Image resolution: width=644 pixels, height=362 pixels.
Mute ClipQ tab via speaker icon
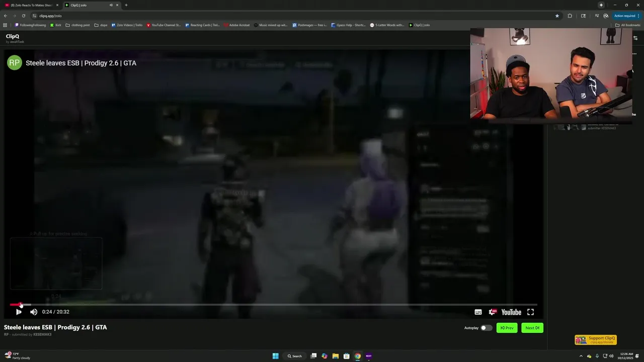pos(111,5)
